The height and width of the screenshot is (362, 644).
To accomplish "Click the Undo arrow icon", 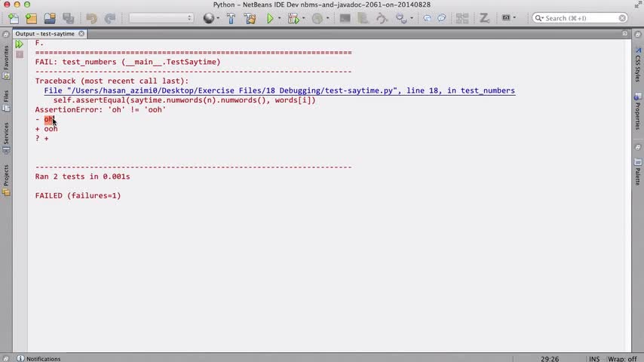I will [91, 18].
